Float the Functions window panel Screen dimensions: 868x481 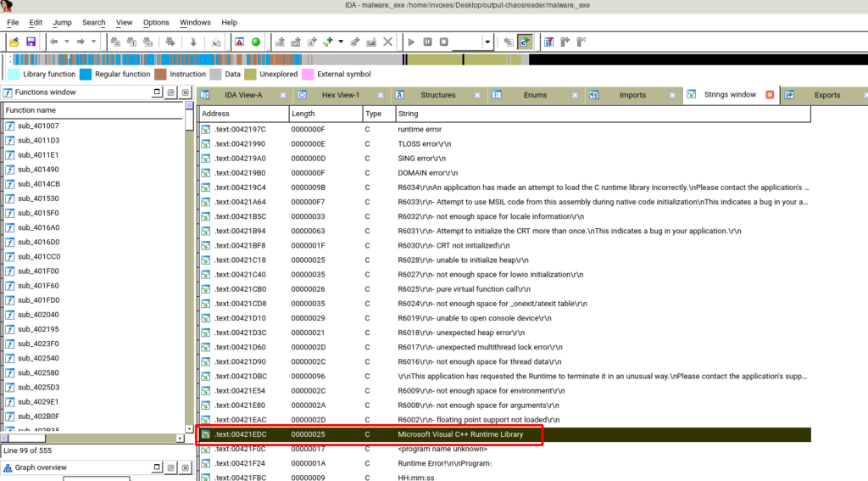click(x=171, y=92)
